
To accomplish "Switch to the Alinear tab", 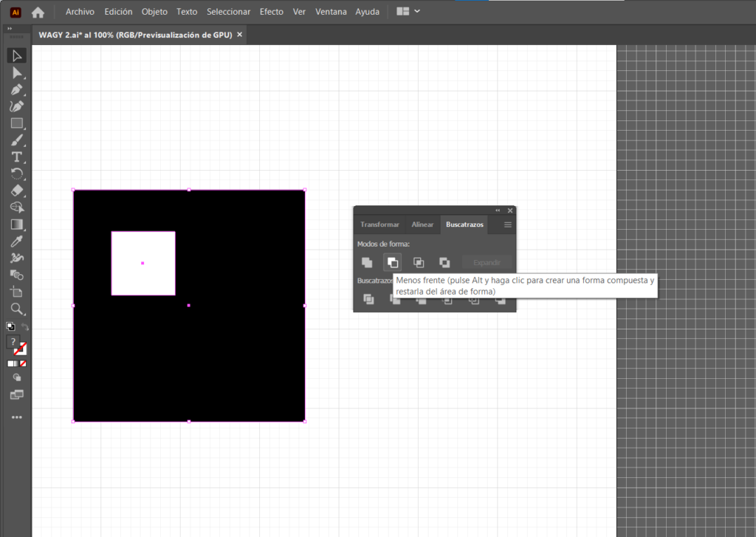I will [x=422, y=225].
